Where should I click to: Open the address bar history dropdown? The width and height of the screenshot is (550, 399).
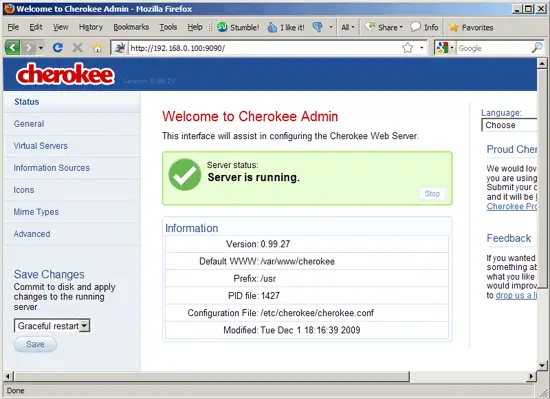tap(422, 48)
